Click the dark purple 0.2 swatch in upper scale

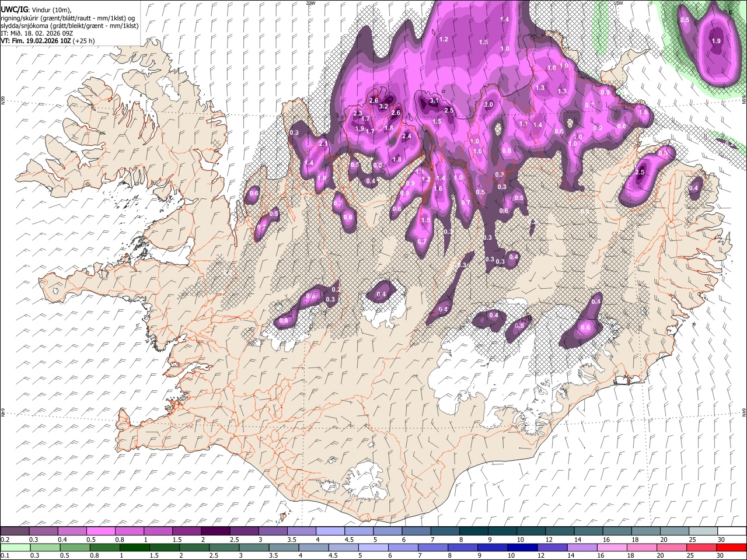[x=15, y=531]
